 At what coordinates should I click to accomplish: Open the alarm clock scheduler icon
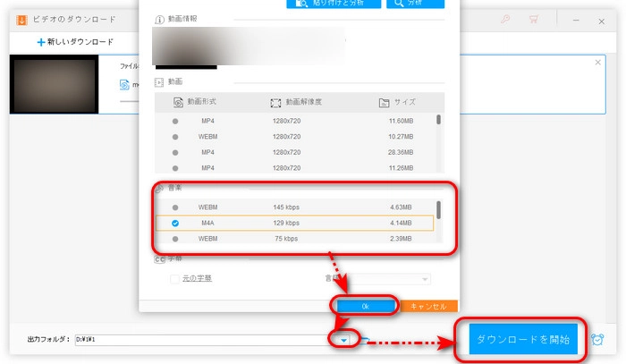click(597, 339)
